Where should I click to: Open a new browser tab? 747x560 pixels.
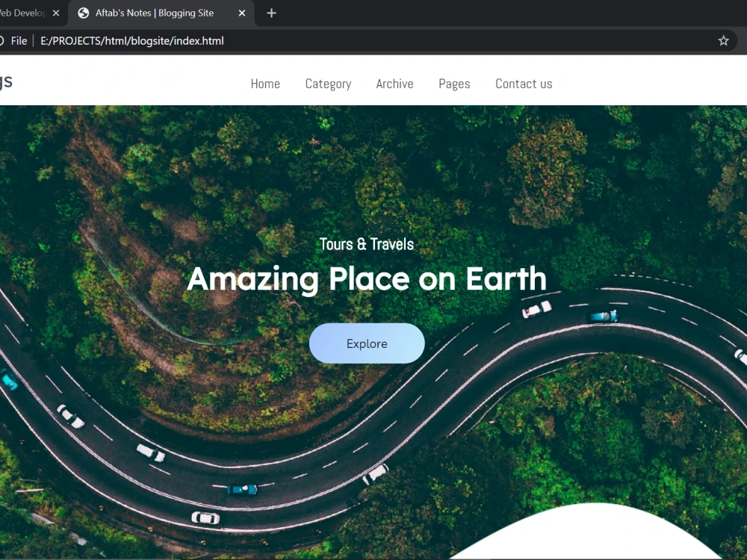pos(272,13)
